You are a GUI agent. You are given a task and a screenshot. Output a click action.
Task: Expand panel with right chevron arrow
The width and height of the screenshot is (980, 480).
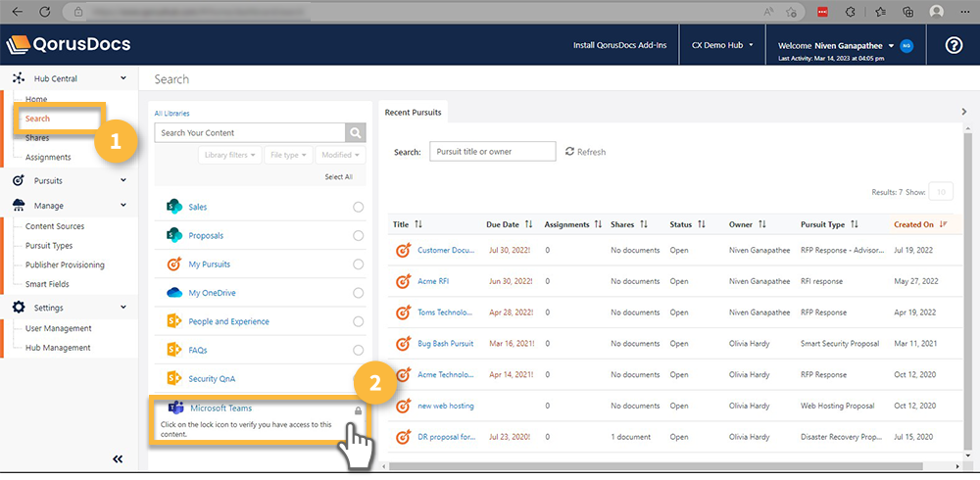pos(964,112)
